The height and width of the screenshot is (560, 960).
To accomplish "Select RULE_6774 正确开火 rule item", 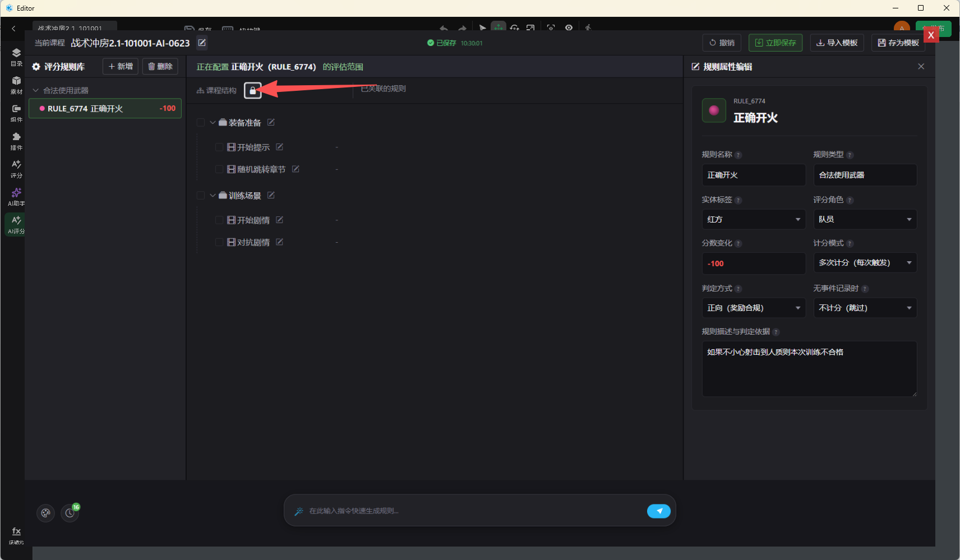I will pyautogui.click(x=105, y=109).
